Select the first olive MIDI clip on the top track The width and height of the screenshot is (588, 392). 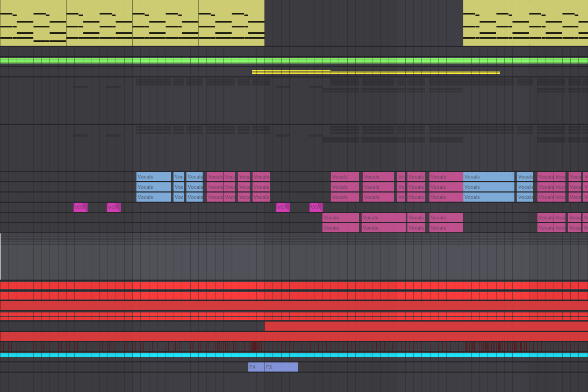click(33, 23)
